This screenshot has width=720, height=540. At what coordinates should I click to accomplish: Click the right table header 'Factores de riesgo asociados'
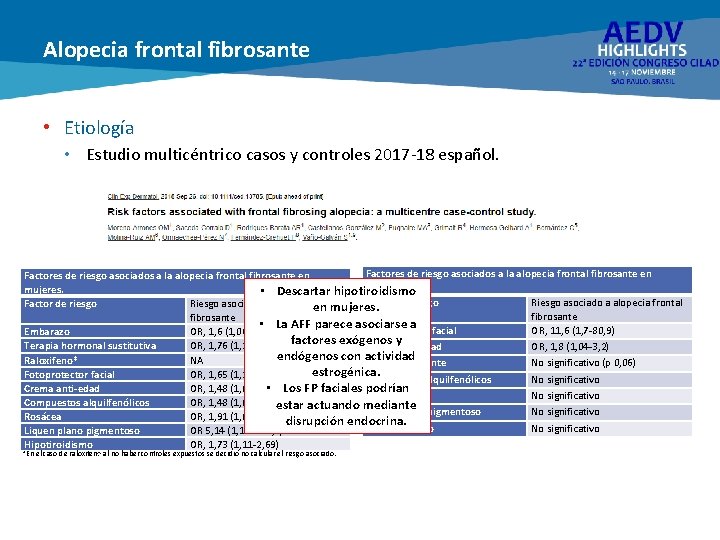coord(527,280)
